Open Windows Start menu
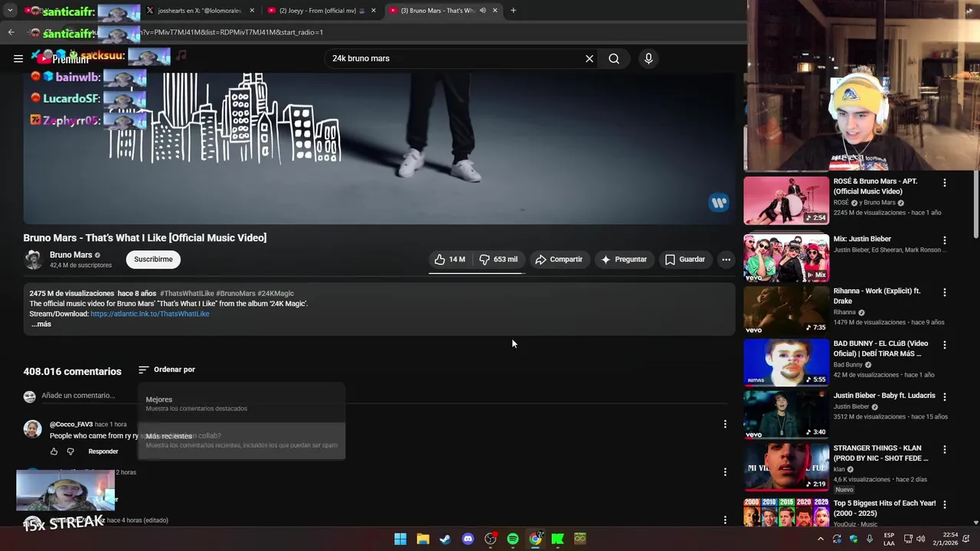980x551 pixels. click(x=400, y=539)
